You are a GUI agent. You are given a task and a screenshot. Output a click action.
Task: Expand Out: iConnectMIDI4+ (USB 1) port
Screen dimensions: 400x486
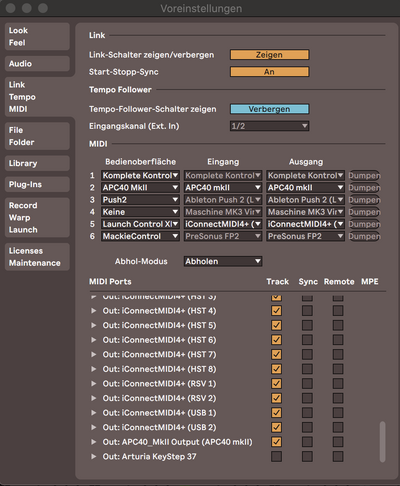click(94, 413)
